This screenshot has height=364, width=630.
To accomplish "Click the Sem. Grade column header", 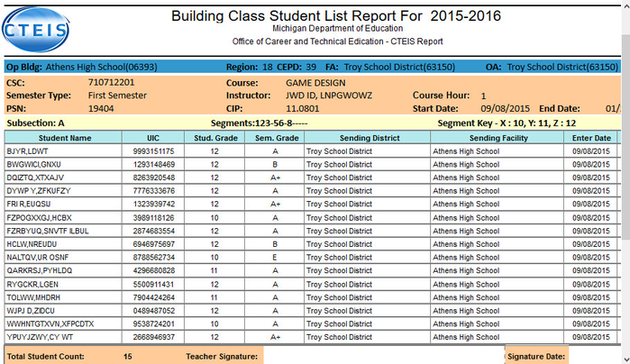I will coord(275,138).
